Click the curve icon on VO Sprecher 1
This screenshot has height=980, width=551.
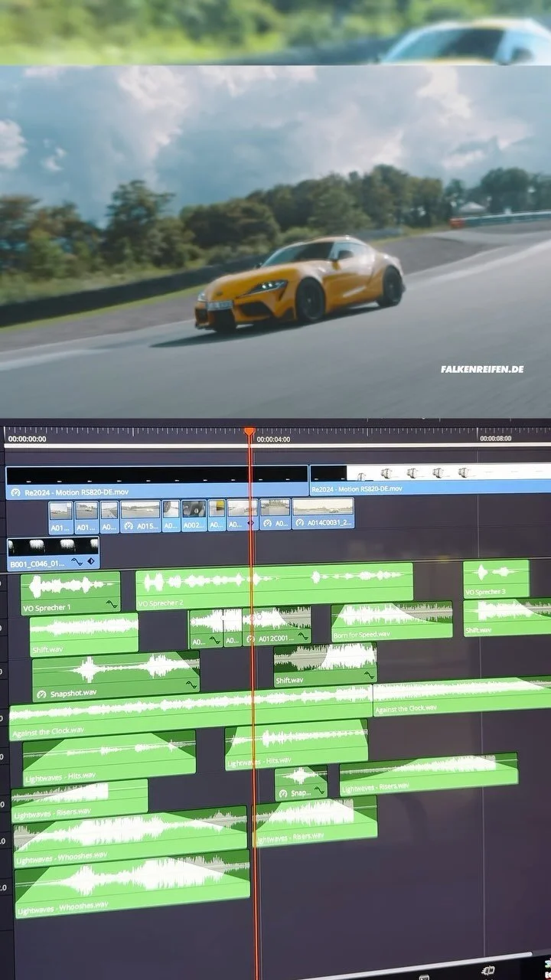[x=112, y=605]
